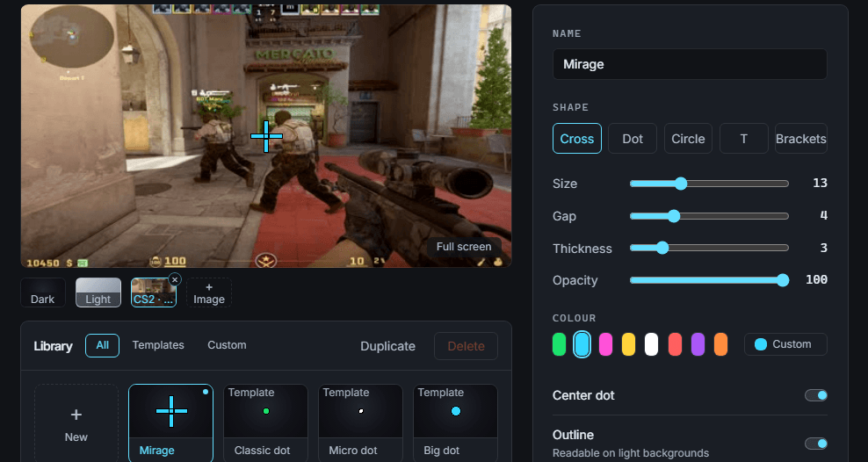Click the Size value 13

[x=820, y=184]
